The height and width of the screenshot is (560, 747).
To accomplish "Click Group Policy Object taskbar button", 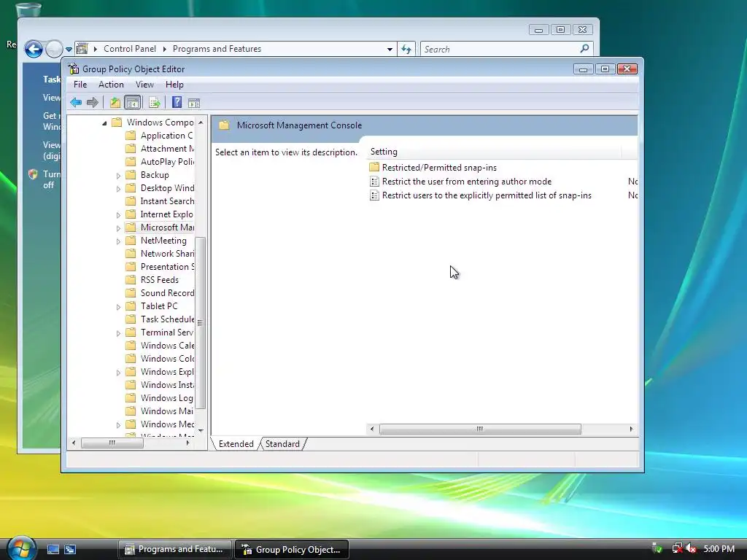I will point(292,549).
